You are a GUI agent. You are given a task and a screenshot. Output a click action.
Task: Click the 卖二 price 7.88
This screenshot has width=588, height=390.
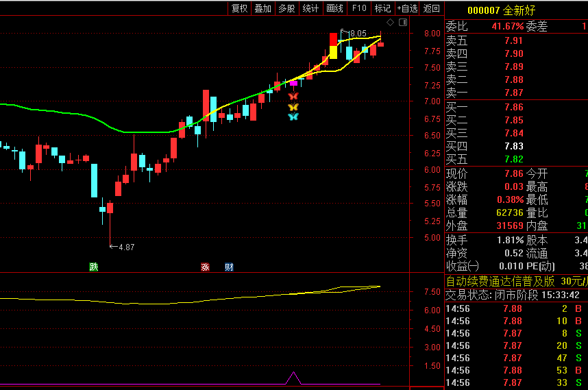tap(513, 80)
